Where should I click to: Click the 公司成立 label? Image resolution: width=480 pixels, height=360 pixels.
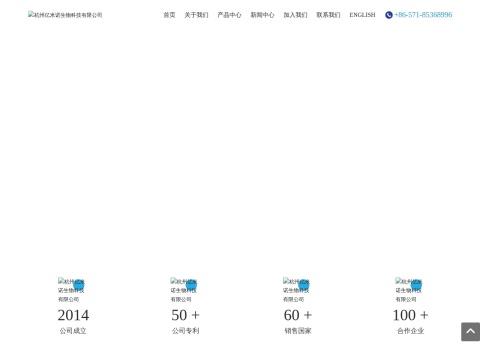[73, 331]
